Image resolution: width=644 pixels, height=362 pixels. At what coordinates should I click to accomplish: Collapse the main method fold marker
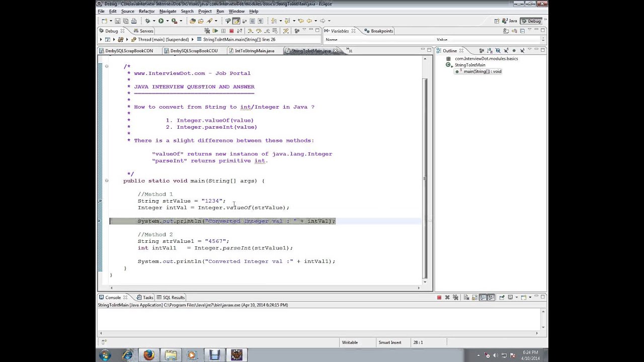[106, 180]
